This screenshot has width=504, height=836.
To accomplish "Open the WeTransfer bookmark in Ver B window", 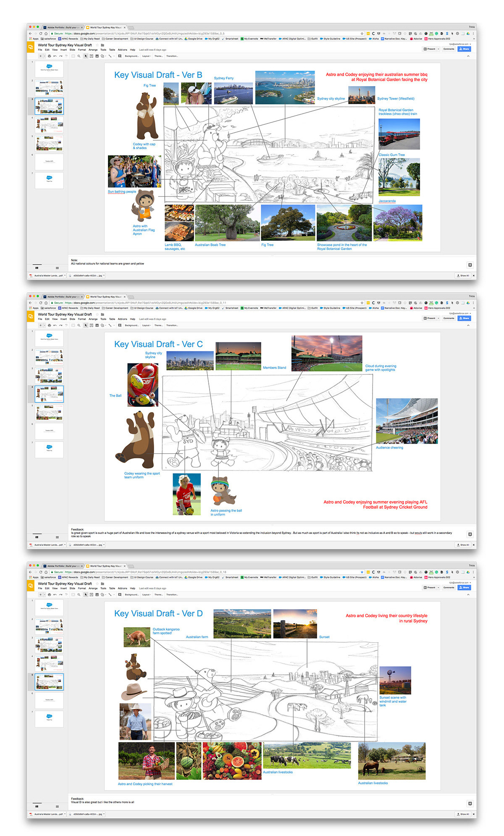I will pyautogui.click(x=268, y=39).
